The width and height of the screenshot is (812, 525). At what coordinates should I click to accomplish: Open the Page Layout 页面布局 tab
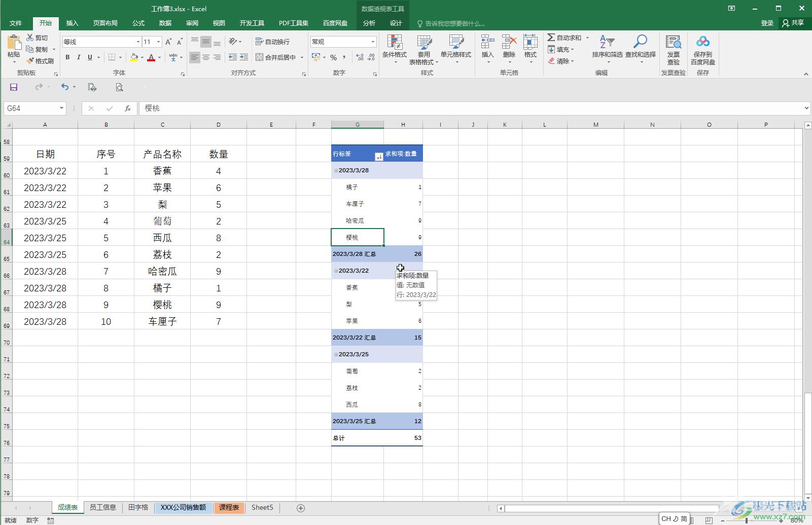[x=105, y=23]
